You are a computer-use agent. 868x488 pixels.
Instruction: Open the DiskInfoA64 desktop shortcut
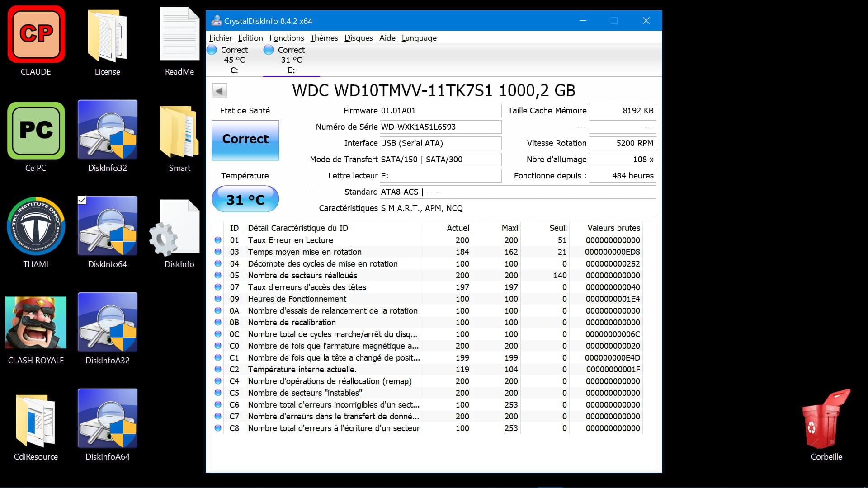107,419
